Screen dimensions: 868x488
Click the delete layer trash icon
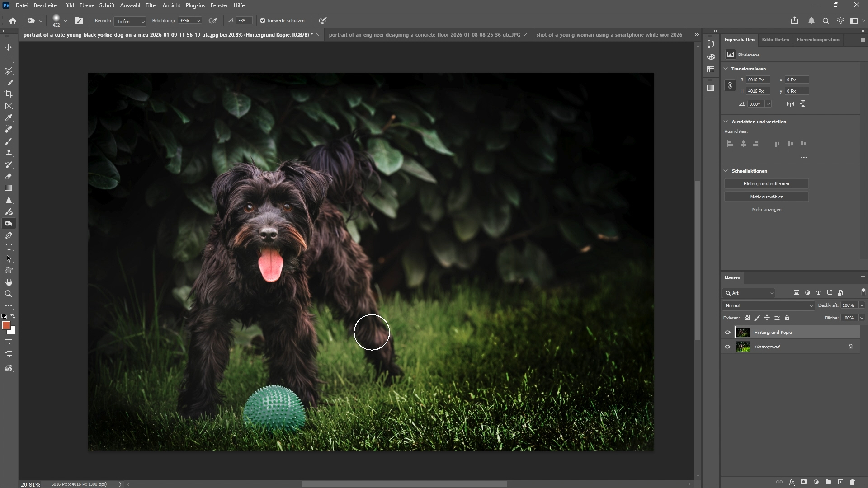coord(852,482)
